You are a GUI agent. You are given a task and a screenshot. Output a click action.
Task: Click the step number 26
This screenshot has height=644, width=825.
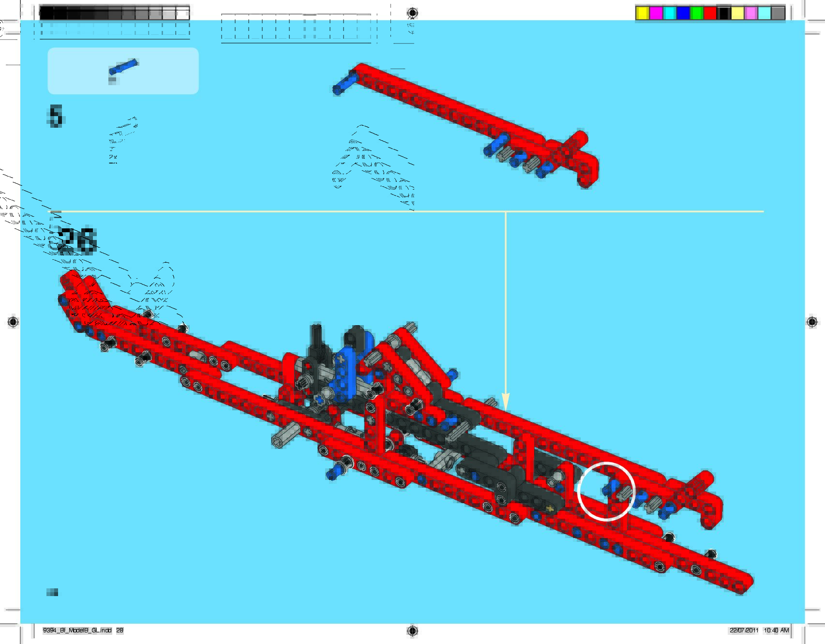77,240
